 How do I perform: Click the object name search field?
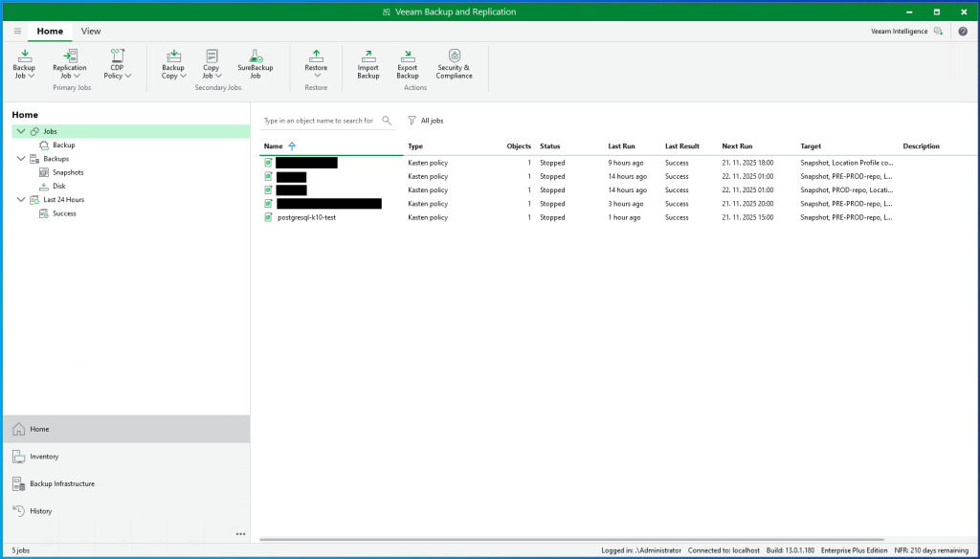[x=320, y=121]
